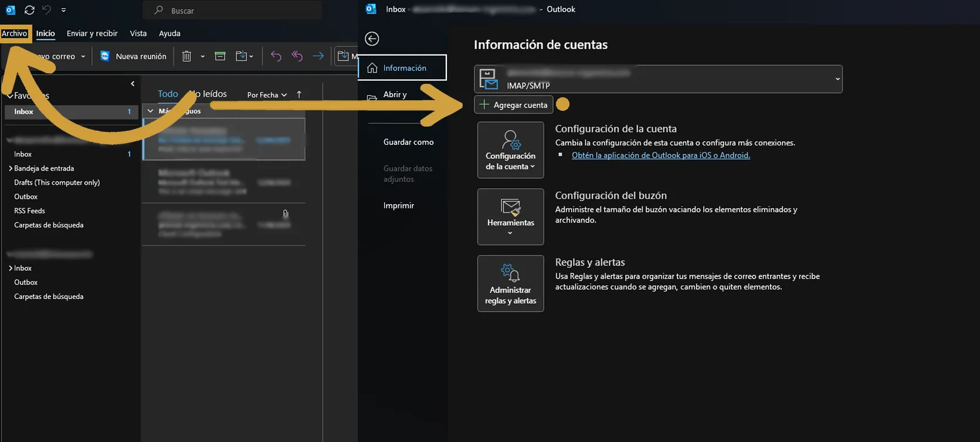980x442 pixels.
Task: Open the Ayuda ribbon tab
Action: point(169,33)
